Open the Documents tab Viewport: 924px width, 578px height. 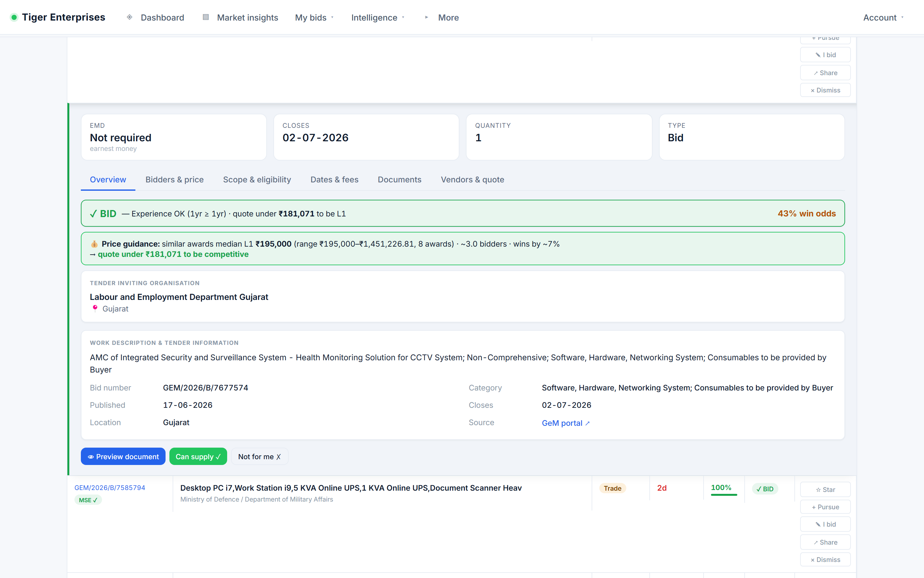pyautogui.click(x=399, y=180)
